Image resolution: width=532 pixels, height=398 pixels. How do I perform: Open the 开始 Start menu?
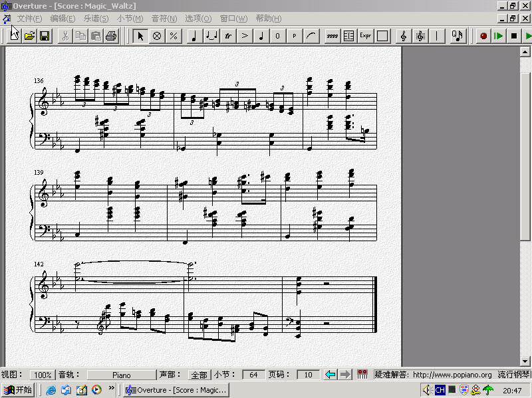coord(18,390)
